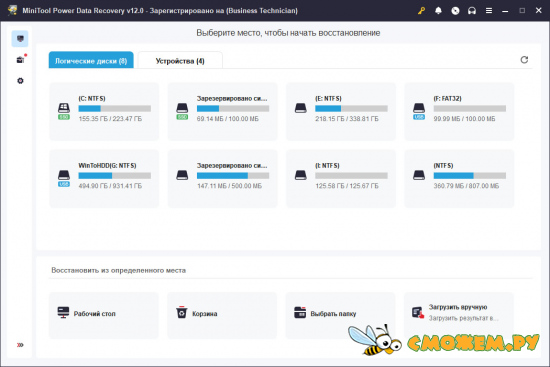Open the hamburger menu in title bar
The height and width of the screenshot is (367, 550).
tap(489, 11)
